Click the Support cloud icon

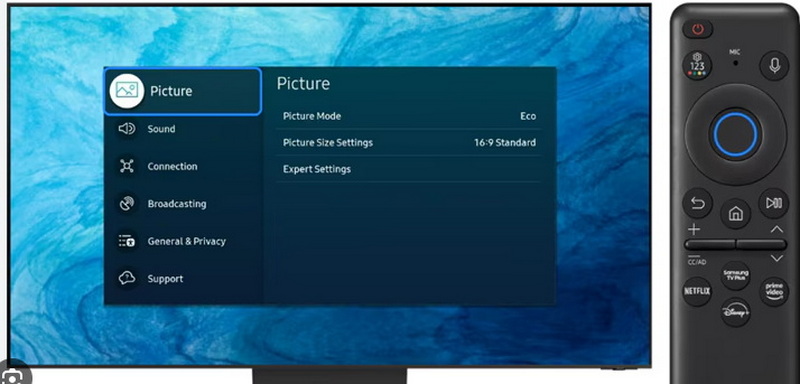127,278
